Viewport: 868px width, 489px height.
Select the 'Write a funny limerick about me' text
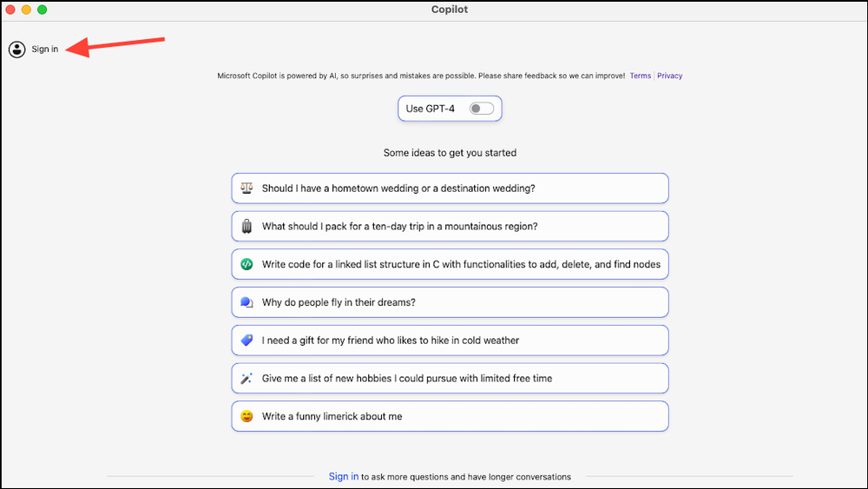[332, 417]
